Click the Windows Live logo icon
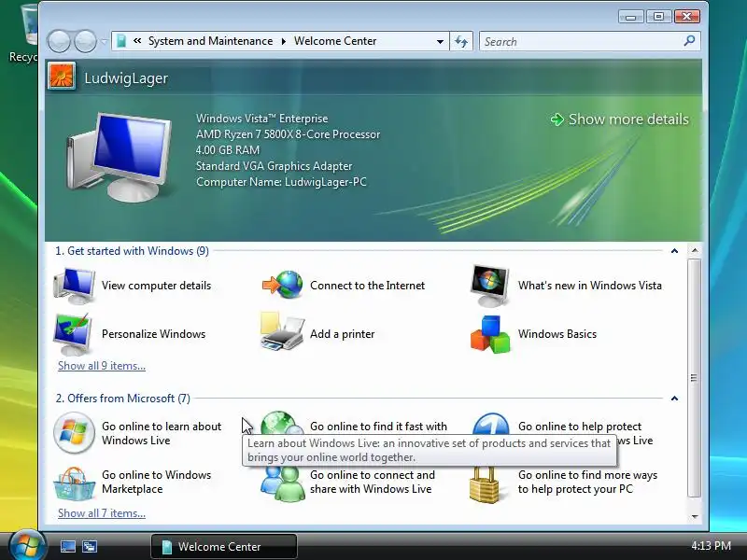The width and height of the screenshot is (747, 560). coord(74,433)
